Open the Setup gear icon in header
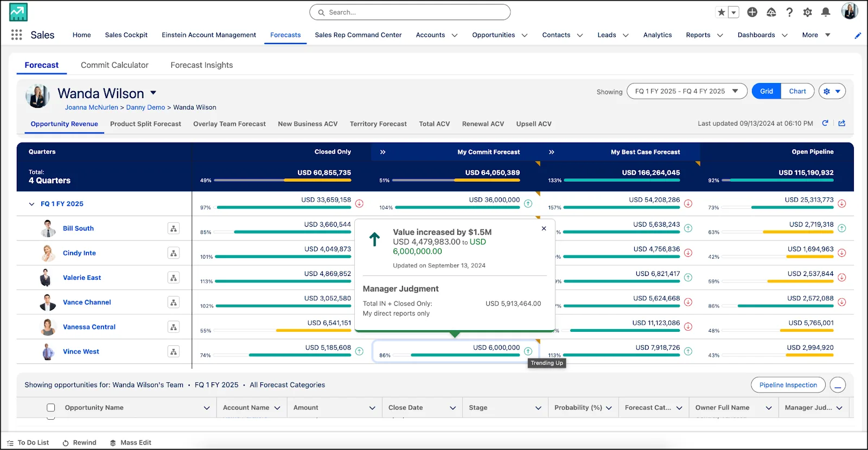868x450 pixels. (807, 12)
